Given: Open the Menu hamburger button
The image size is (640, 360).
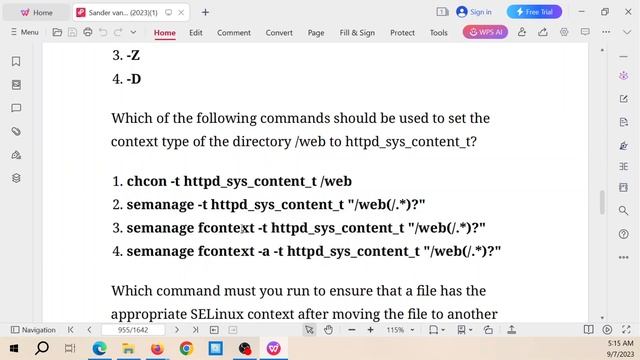Looking at the screenshot, I should 24,32.
